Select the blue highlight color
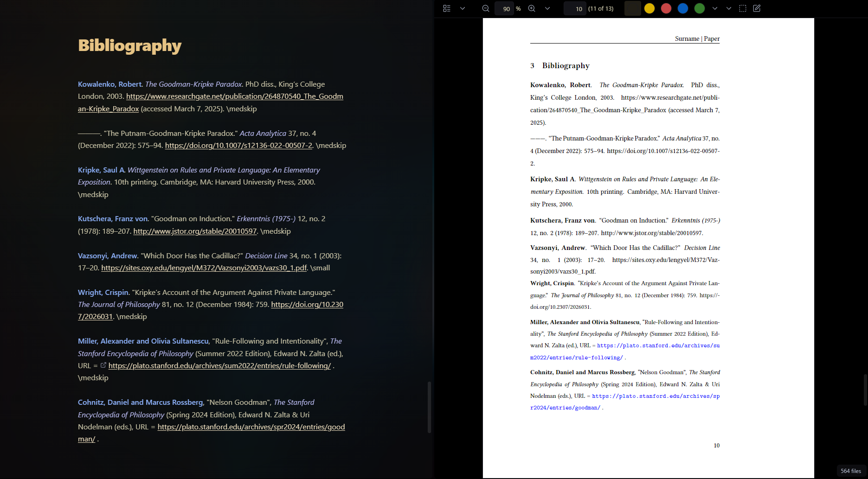Screen dimensions: 868x479 click(x=683, y=8)
